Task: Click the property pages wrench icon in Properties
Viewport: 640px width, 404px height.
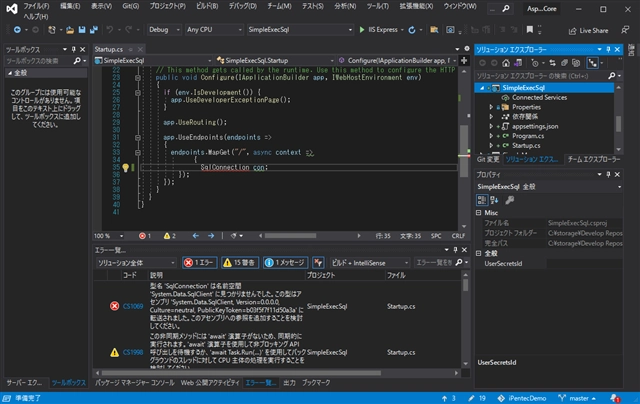Action: pyautogui.click(x=509, y=200)
